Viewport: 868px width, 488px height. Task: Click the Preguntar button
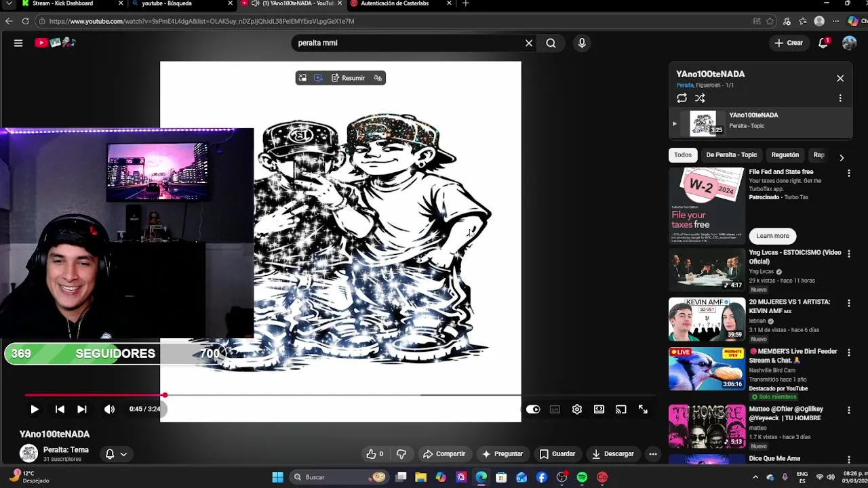pyautogui.click(x=502, y=454)
